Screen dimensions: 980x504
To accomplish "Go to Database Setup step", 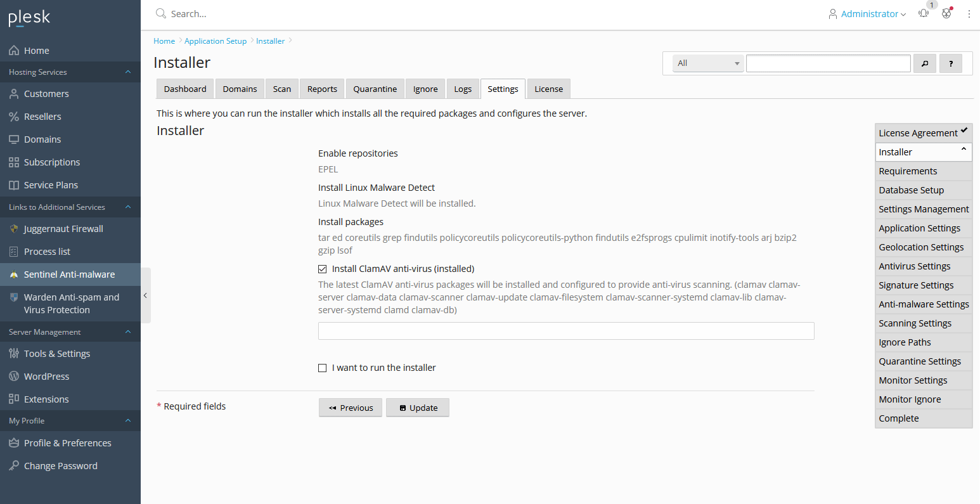I will pyautogui.click(x=924, y=190).
